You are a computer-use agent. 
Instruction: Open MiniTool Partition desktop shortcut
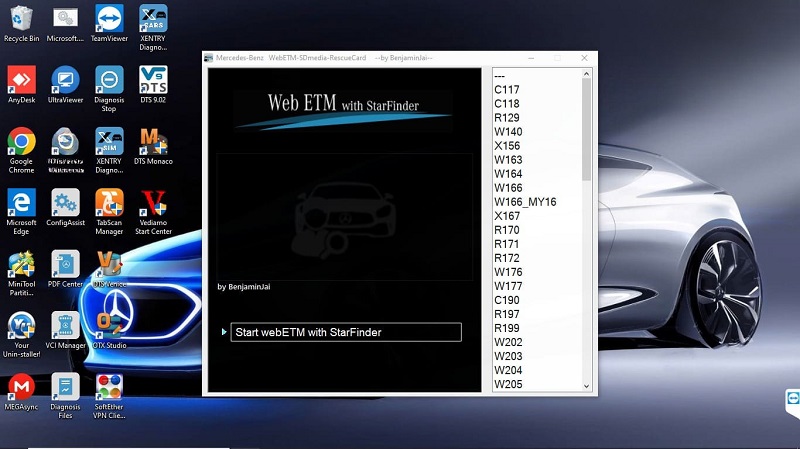click(x=21, y=273)
